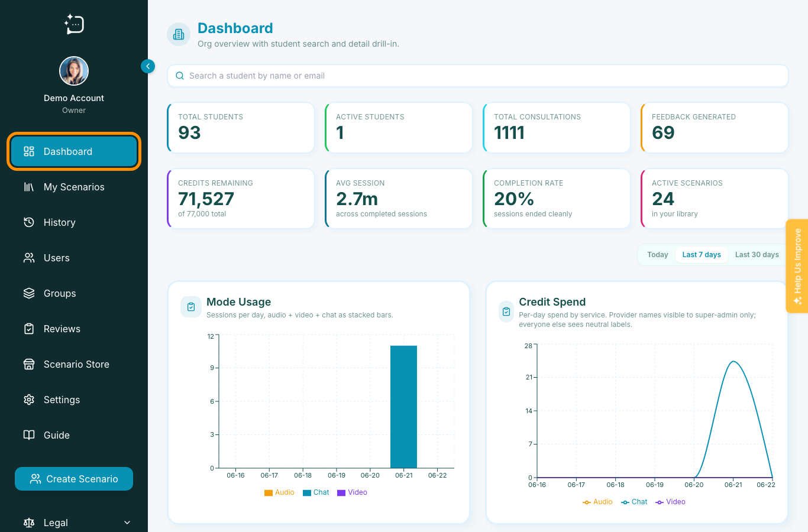This screenshot has width=808, height=532.
Task: Focus the student search field
Action: (x=478, y=76)
